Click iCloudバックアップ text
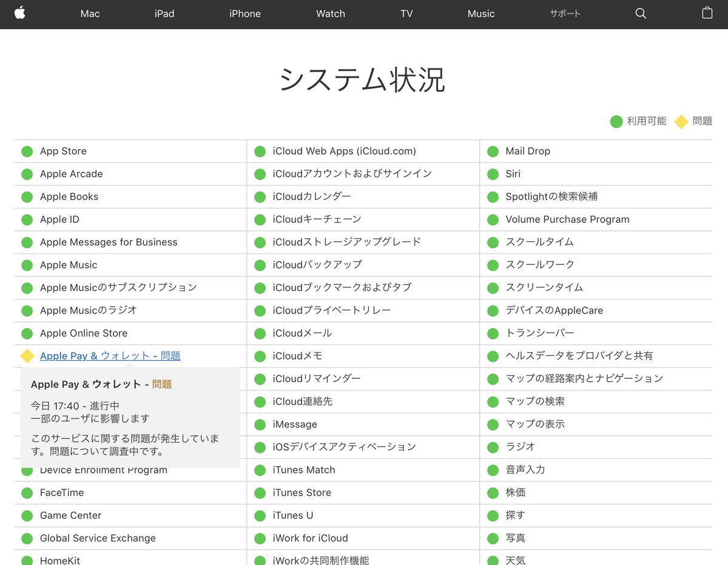Viewport: 728px width, 565px height. 317,265
